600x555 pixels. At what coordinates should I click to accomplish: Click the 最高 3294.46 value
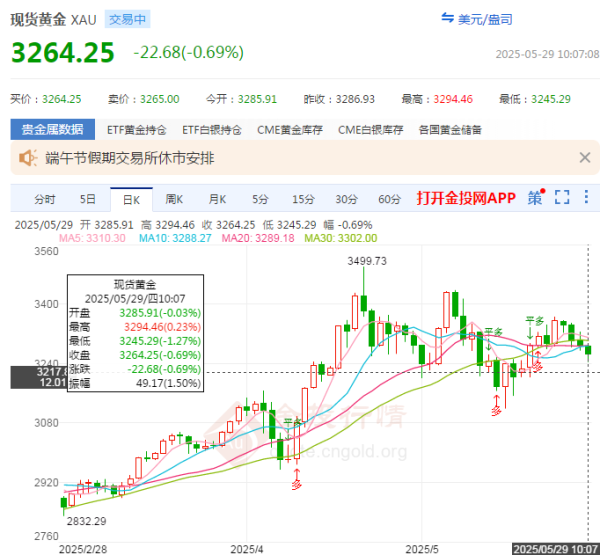pyautogui.click(x=453, y=99)
